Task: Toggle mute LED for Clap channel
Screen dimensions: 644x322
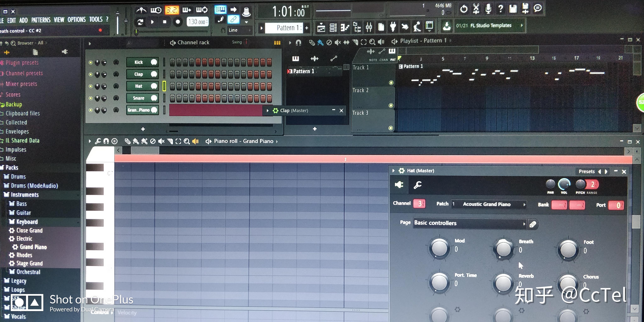Action: coord(91,74)
